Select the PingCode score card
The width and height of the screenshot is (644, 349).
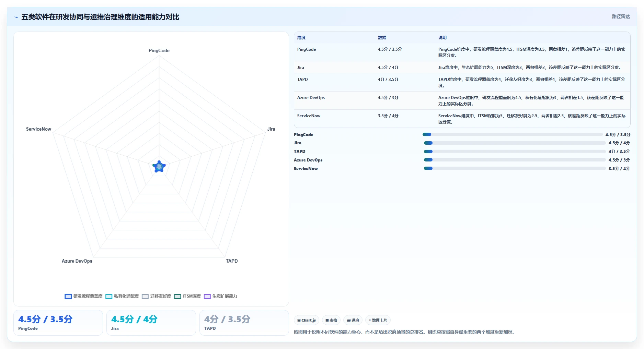[58, 323]
